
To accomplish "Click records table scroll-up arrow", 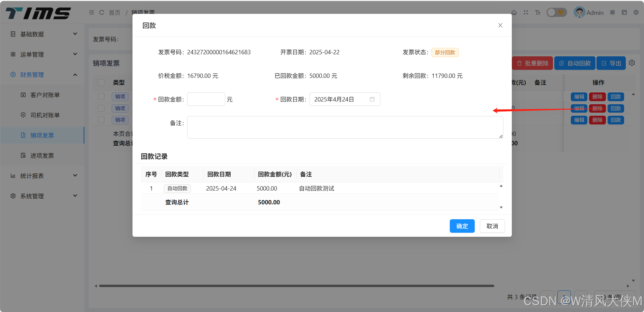I will pyautogui.click(x=501, y=186).
